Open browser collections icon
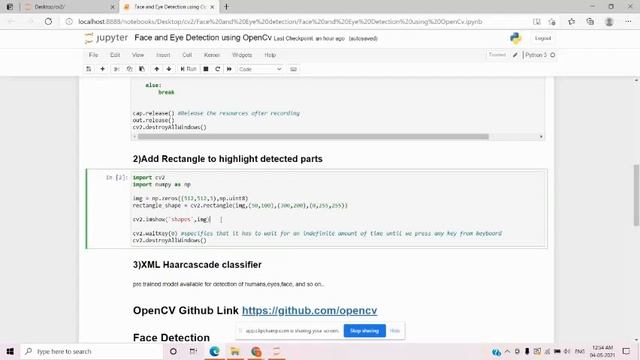 [x=590, y=22]
